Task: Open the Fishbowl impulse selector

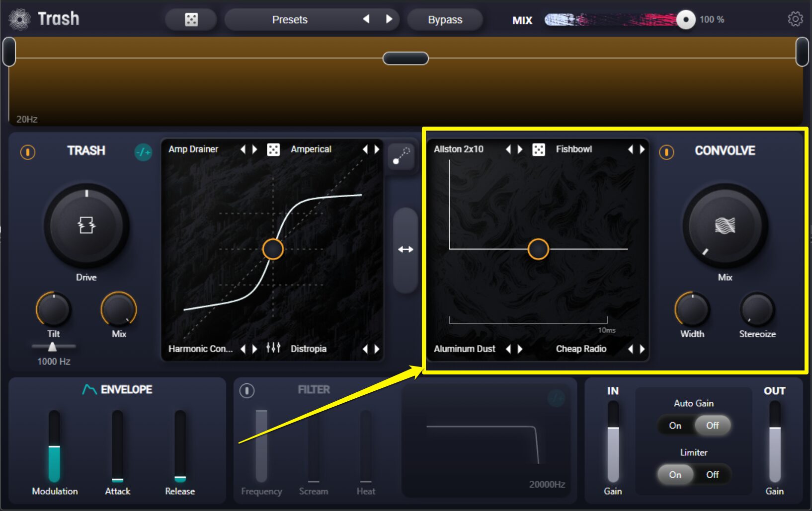Action: (574, 149)
